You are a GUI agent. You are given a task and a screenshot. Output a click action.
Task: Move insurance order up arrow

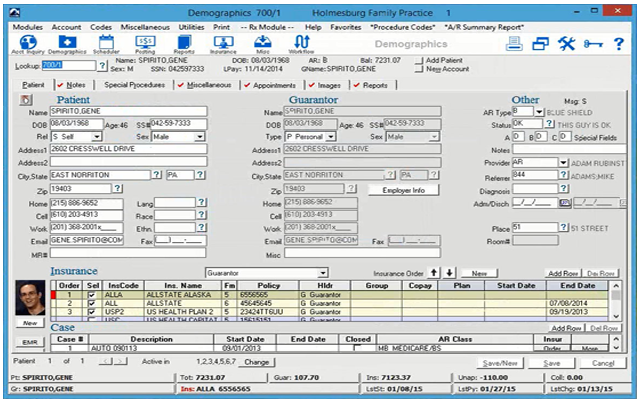[434, 273]
